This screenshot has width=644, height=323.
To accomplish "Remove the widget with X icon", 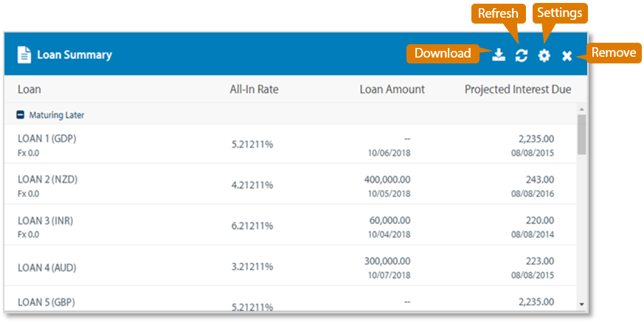I will tap(567, 56).
